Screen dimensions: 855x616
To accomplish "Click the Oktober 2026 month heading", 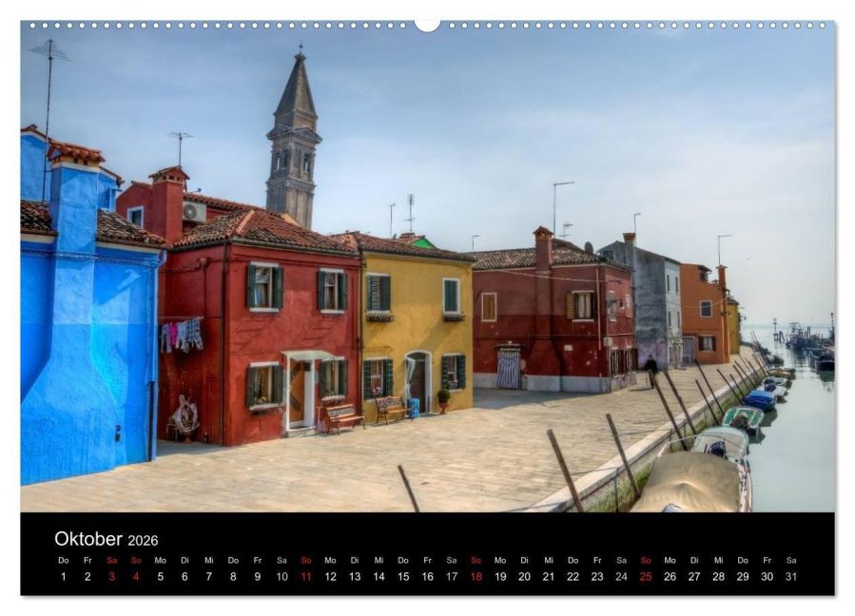I will 107,539.
